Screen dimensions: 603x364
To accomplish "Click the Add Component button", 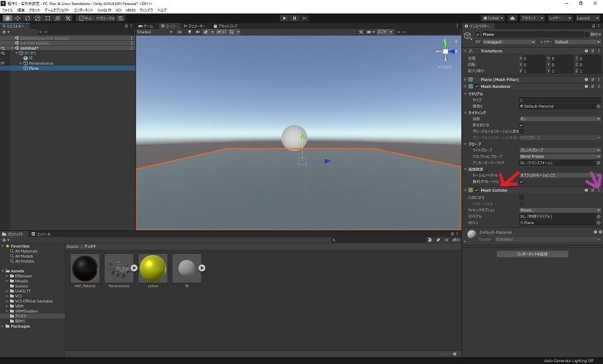I will pyautogui.click(x=532, y=254).
